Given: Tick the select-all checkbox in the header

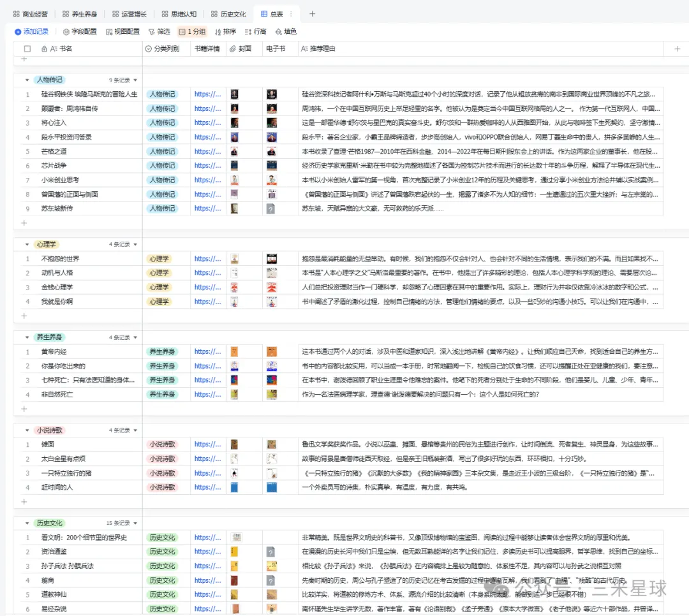Looking at the screenshot, I should point(27,48).
